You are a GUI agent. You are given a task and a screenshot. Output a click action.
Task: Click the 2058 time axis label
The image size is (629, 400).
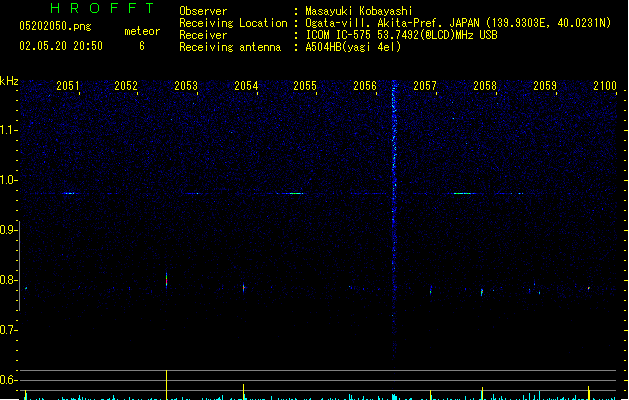(x=485, y=85)
